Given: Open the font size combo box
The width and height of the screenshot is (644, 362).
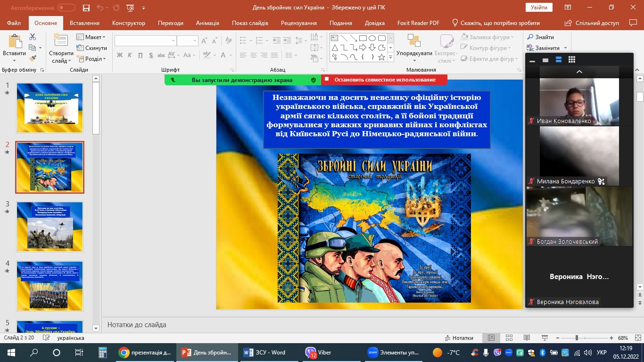Looking at the screenshot, I should [x=188, y=41].
